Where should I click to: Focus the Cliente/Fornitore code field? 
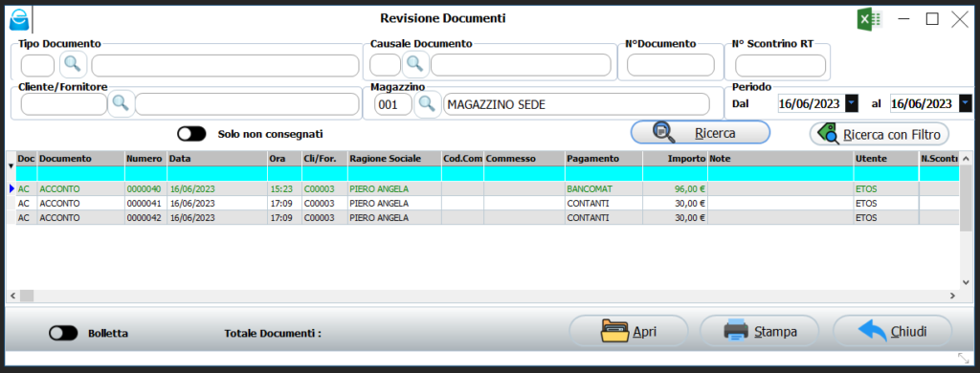point(64,104)
